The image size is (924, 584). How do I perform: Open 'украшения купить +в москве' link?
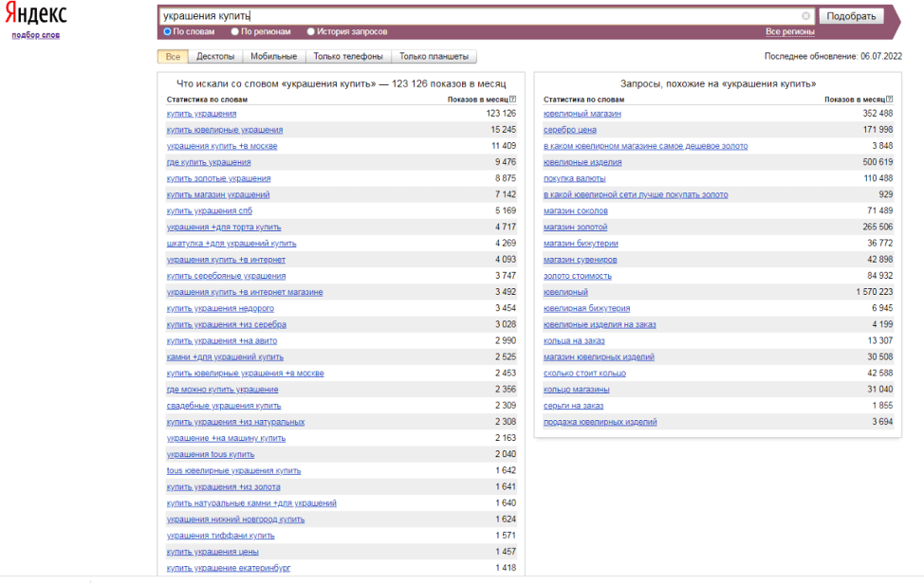(222, 146)
